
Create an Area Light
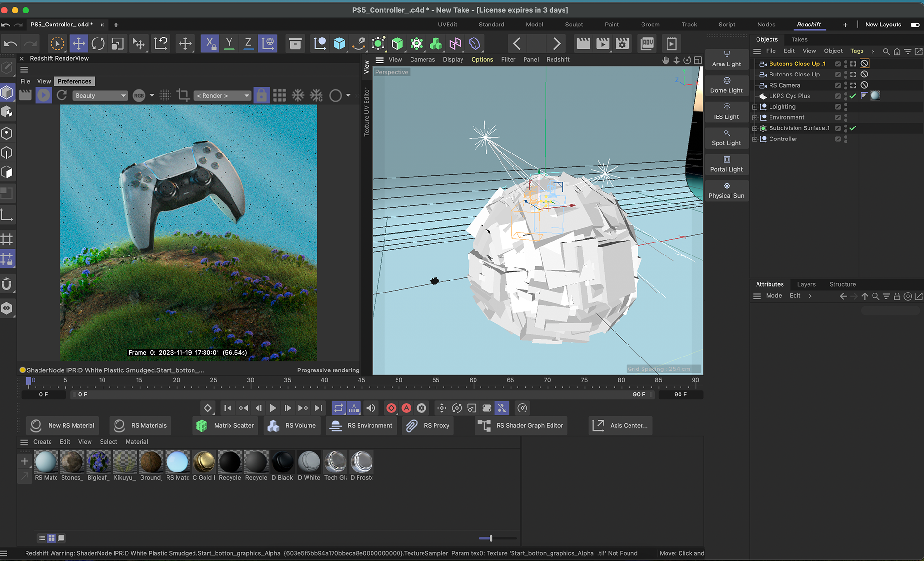pos(726,59)
